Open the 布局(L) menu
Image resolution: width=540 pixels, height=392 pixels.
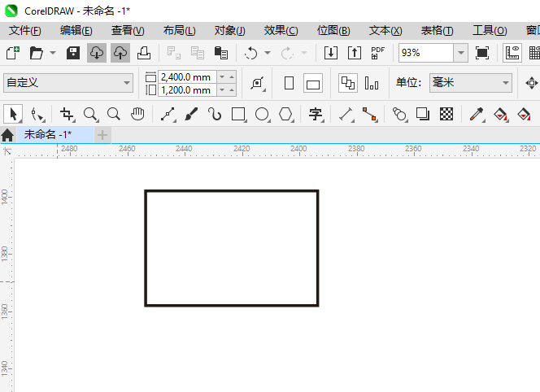pos(179,31)
